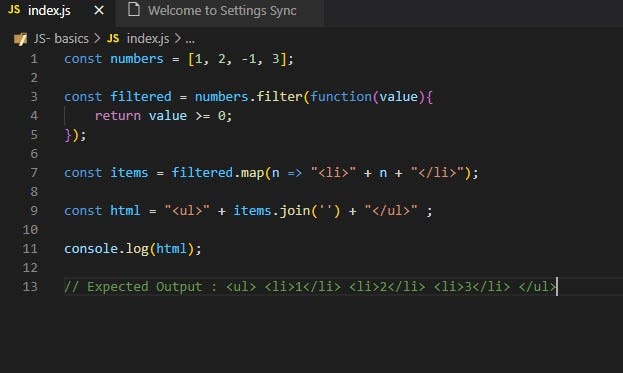Screen dimensions: 623x373
Task: Click the 'items' variable declaration on line 7
Action: tap(129, 173)
